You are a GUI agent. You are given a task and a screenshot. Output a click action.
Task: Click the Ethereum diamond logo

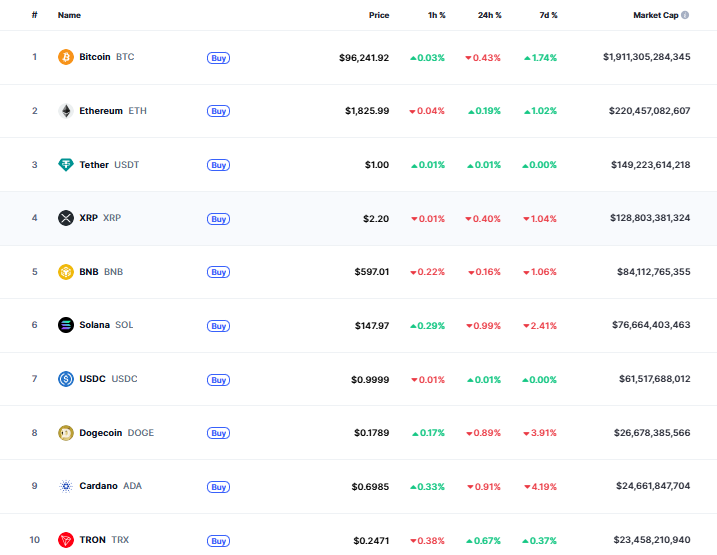[x=66, y=111]
